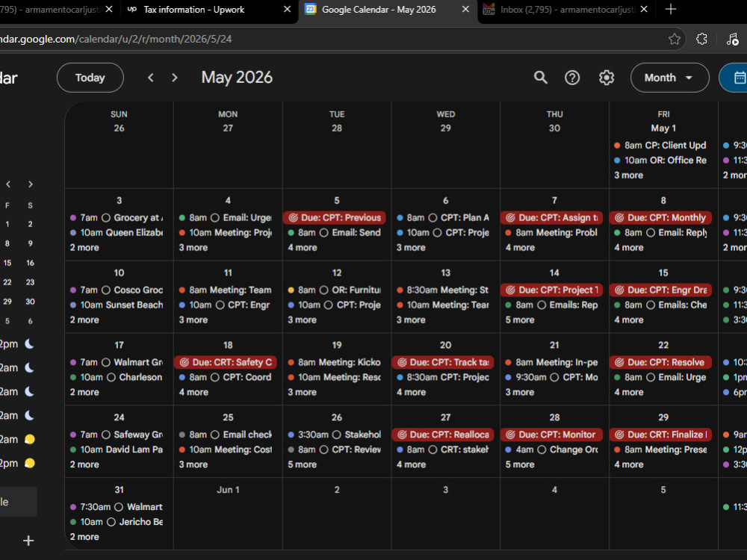The height and width of the screenshot is (560, 747).
Task: Click the media control icon in toolbar
Action: (x=732, y=39)
